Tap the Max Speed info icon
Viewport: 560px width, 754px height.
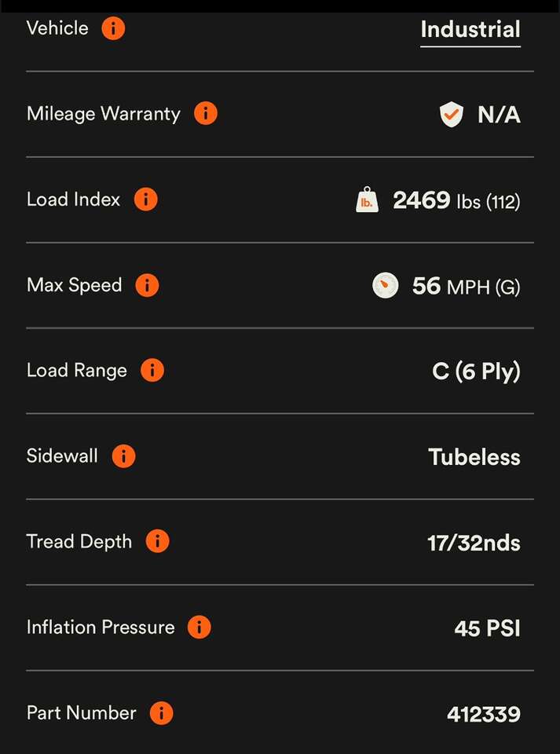coord(147,285)
